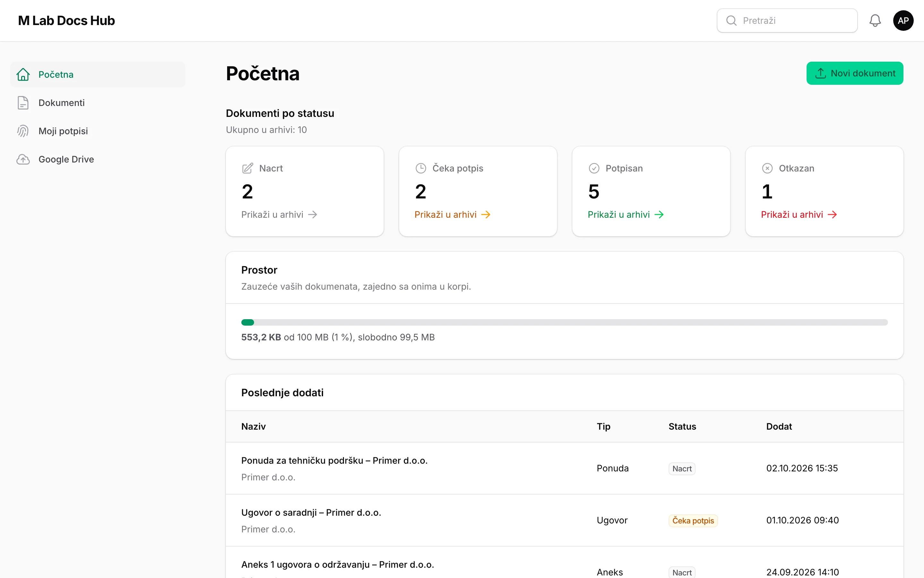Image resolution: width=924 pixels, height=578 pixels.
Task: Focus the Pretraži search field
Action: coord(787,21)
